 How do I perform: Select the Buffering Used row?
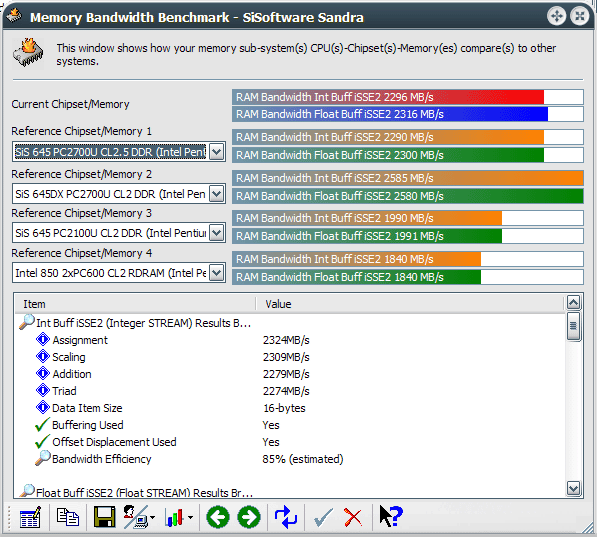coord(290,425)
